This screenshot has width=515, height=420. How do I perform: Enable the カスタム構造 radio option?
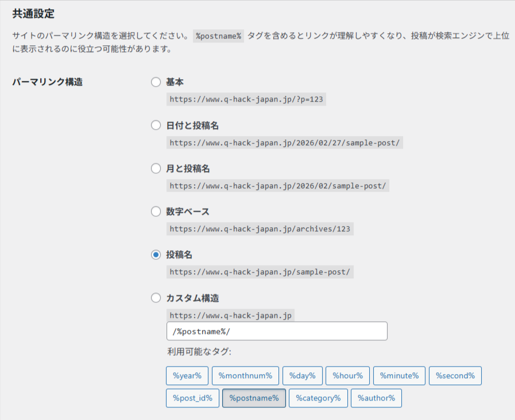pyautogui.click(x=156, y=298)
